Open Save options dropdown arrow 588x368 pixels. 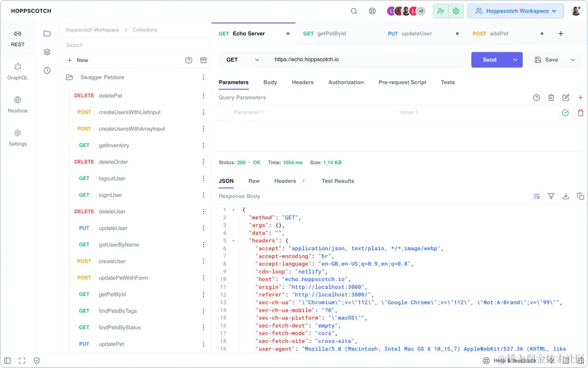click(573, 60)
